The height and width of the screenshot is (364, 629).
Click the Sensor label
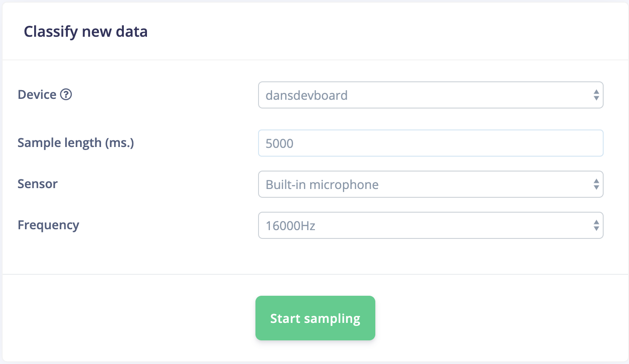(x=38, y=184)
